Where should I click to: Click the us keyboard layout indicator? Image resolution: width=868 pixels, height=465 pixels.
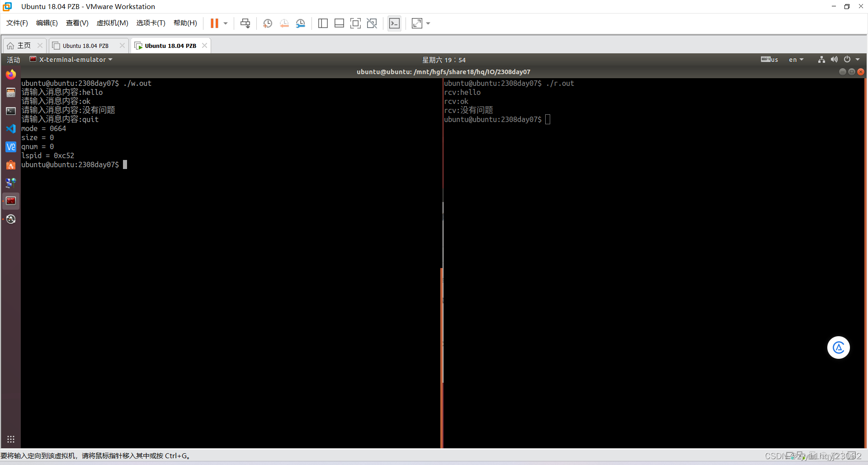tap(769, 60)
